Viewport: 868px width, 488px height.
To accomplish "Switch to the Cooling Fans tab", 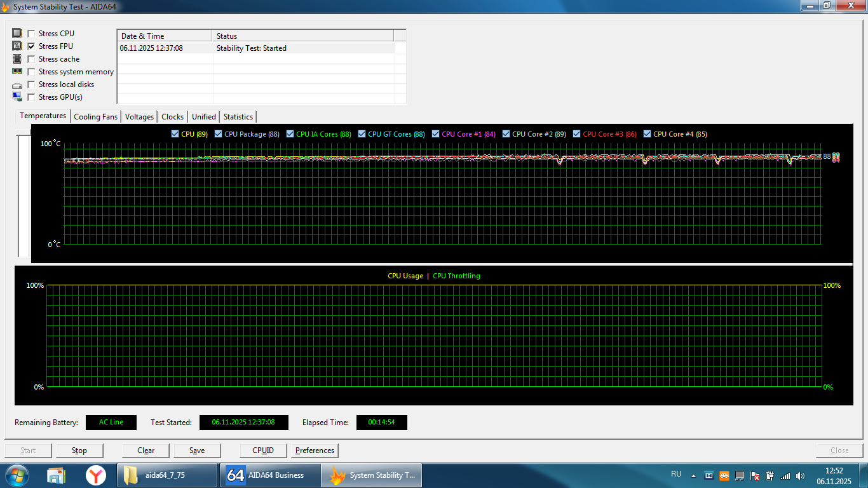I will point(95,117).
